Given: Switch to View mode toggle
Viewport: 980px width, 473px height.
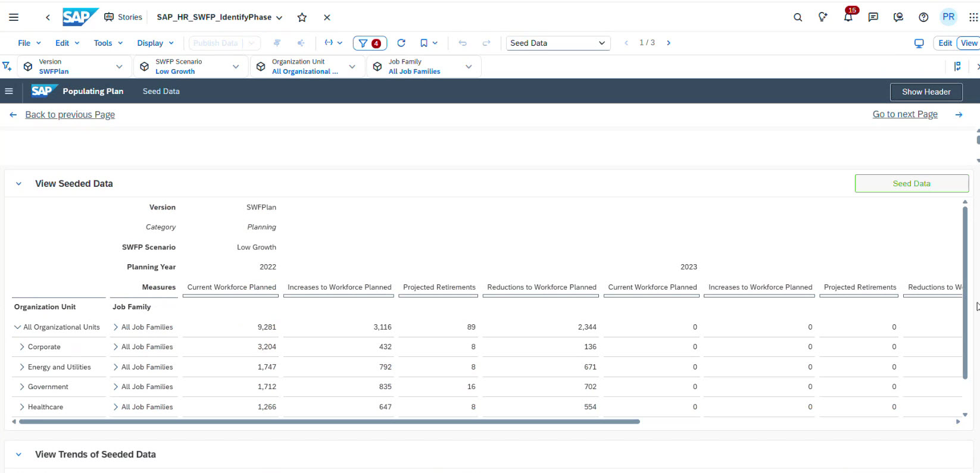Looking at the screenshot, I should coord(969,43).
